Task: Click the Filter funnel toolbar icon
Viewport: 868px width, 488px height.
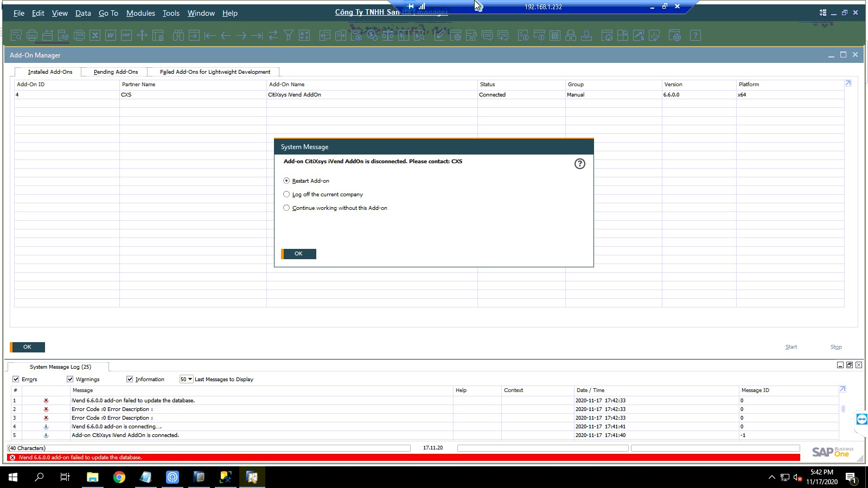Action: [x=289, y=36]
